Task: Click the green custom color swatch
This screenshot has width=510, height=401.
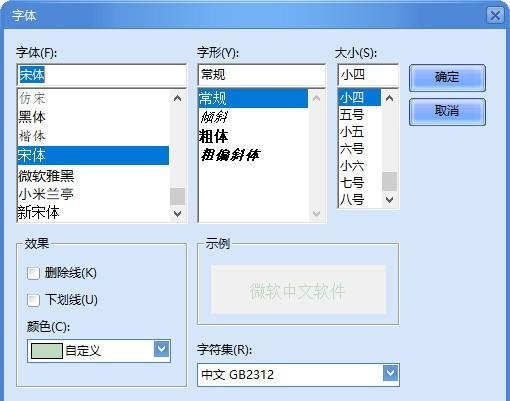Action: tap(47, 351)
